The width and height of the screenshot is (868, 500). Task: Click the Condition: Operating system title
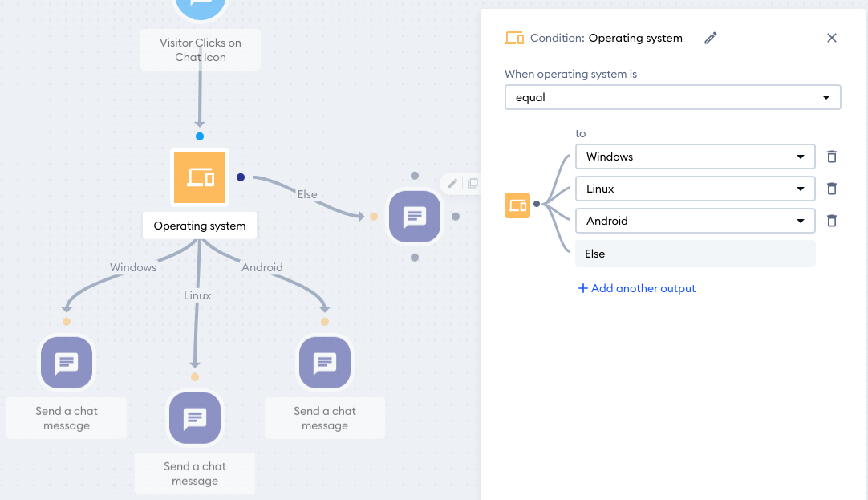[606, 39]
